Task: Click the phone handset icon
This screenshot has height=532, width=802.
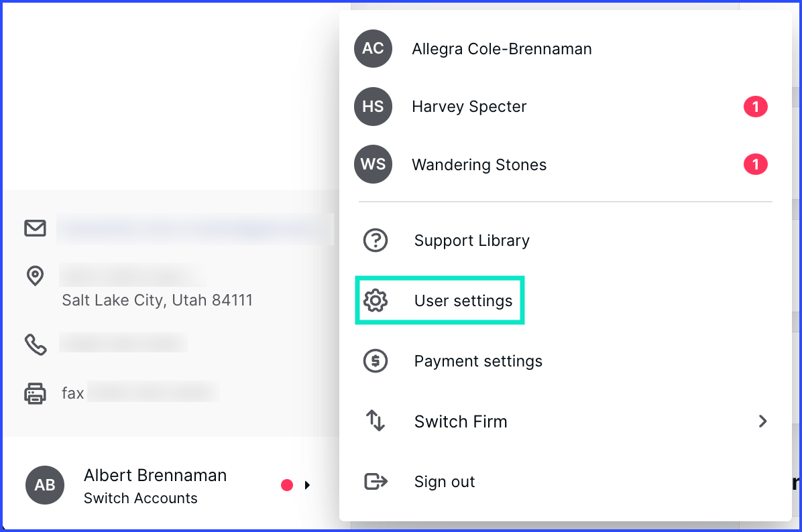Action: click(x=35, y=344)
